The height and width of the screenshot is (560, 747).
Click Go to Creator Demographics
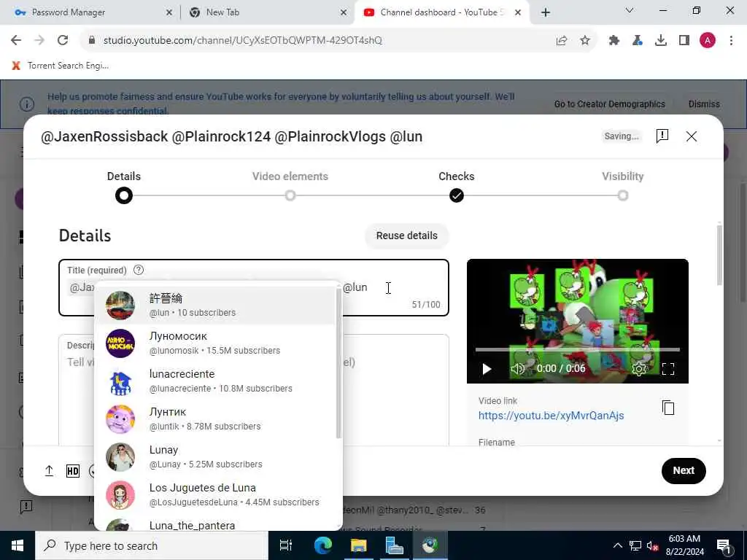point(609,104)
